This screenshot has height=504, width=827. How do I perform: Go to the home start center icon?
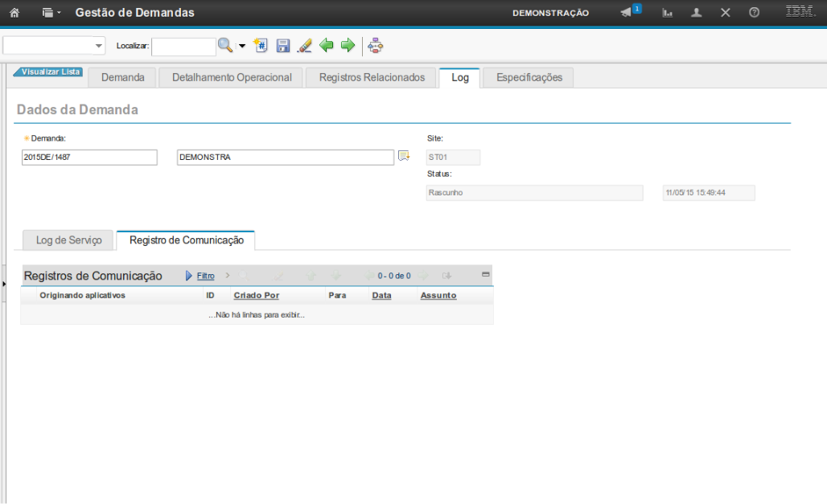pyautogui.click(x=14, y=13)
